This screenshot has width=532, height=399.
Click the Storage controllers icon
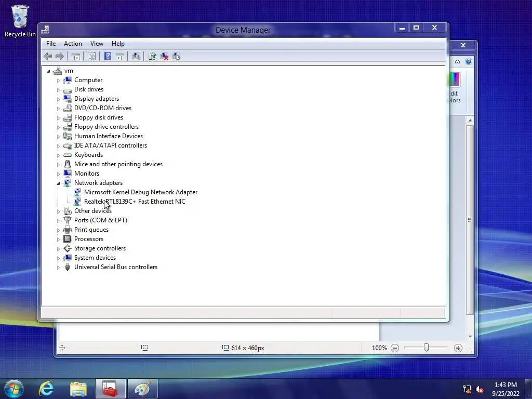(68, 248)
